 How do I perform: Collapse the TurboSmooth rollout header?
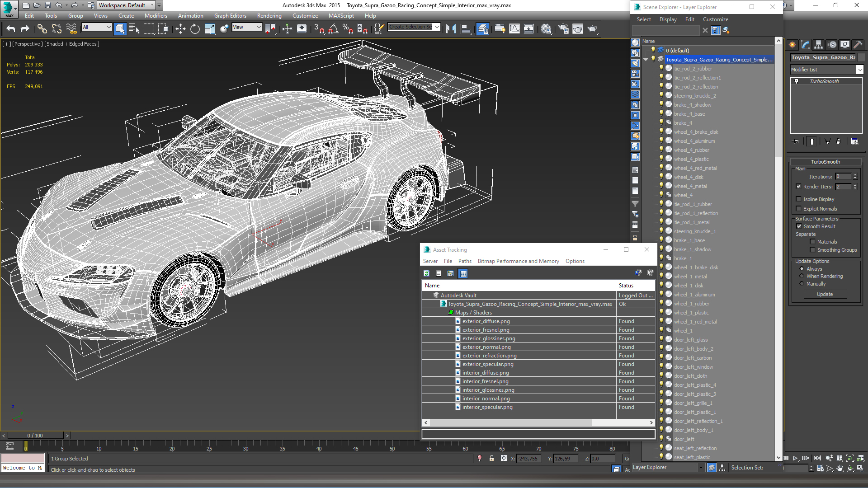pos(826,162)
